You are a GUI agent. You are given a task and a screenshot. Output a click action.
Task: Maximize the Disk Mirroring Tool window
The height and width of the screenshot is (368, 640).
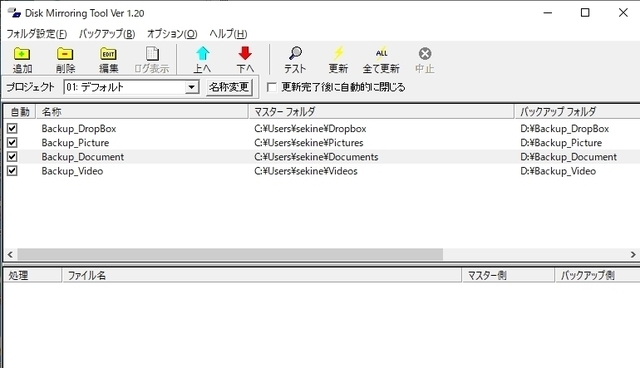(585, 13)
